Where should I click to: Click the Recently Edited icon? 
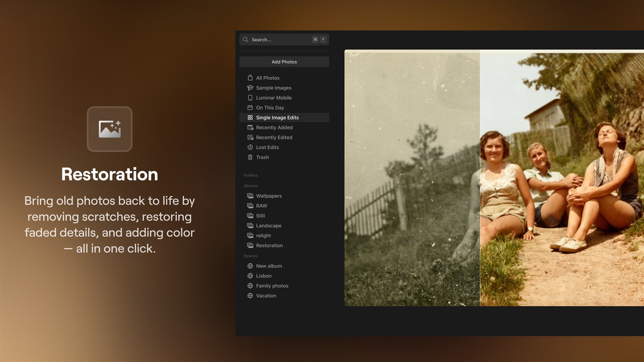(x=250, y=138)
